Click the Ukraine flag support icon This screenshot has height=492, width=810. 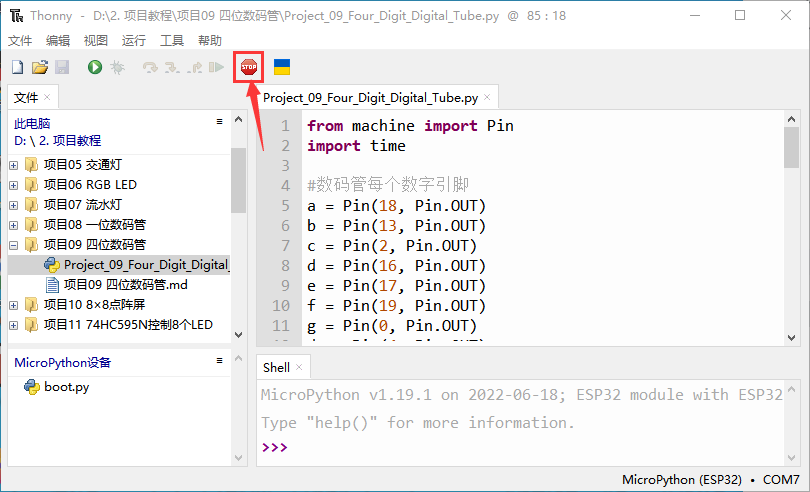282,67
